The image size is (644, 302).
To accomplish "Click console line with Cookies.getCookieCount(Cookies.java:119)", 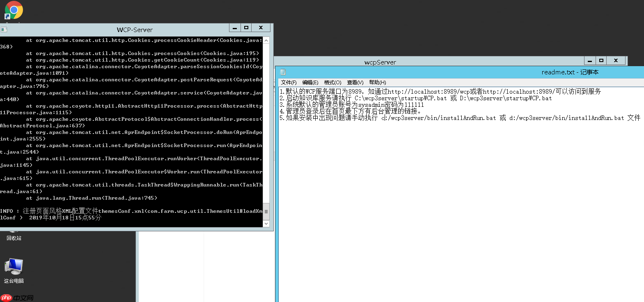I will tap(142, 60).
